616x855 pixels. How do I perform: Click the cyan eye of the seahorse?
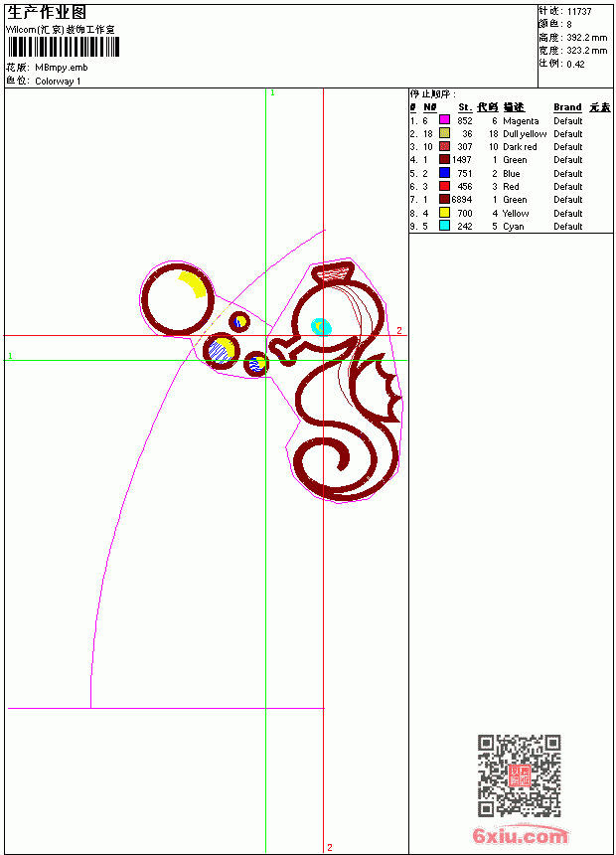(x=321, y=327)
